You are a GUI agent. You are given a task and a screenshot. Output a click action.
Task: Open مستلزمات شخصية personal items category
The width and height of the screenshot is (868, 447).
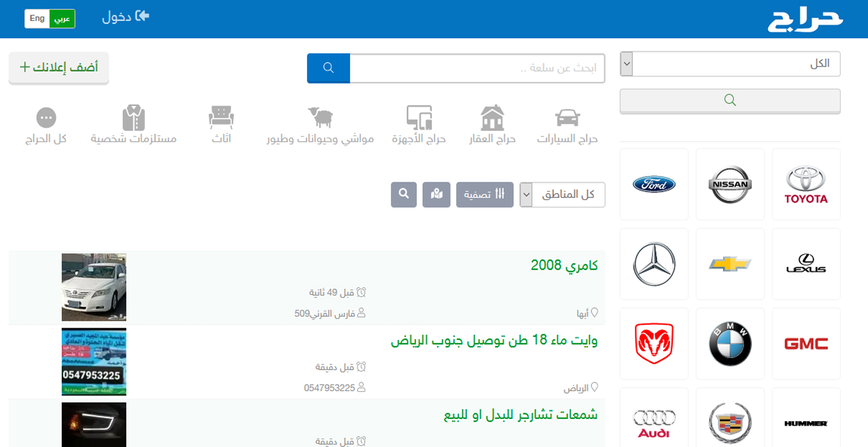[x=133, y=126]
